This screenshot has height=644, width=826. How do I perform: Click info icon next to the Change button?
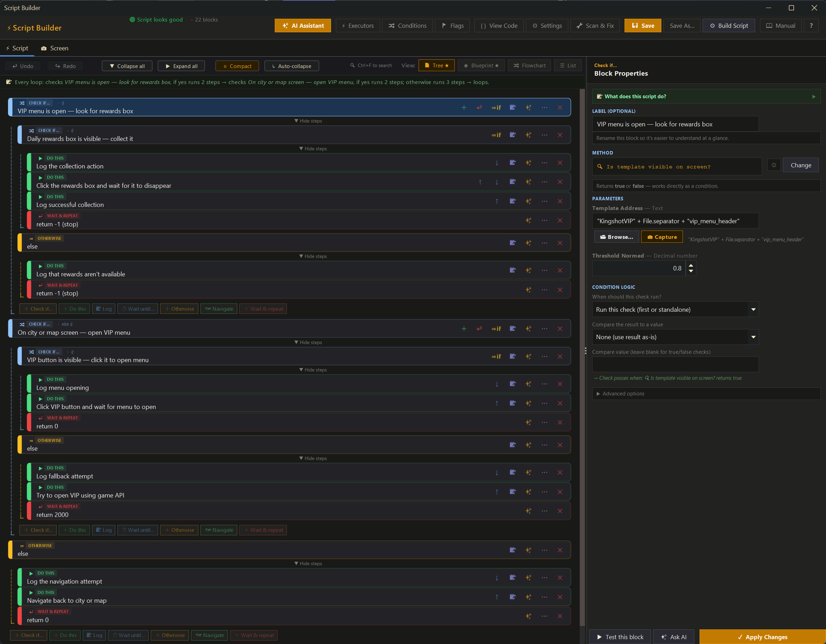[x=774, y=165]
